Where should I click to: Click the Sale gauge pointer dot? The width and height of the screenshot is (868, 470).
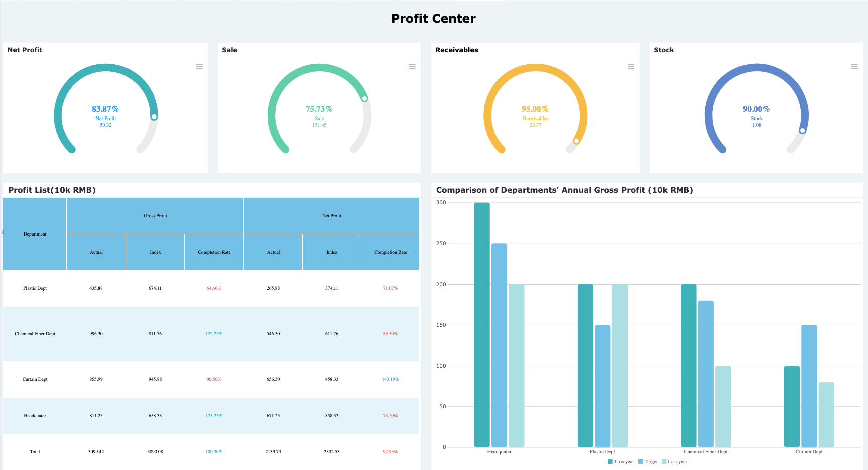[365, 99]
